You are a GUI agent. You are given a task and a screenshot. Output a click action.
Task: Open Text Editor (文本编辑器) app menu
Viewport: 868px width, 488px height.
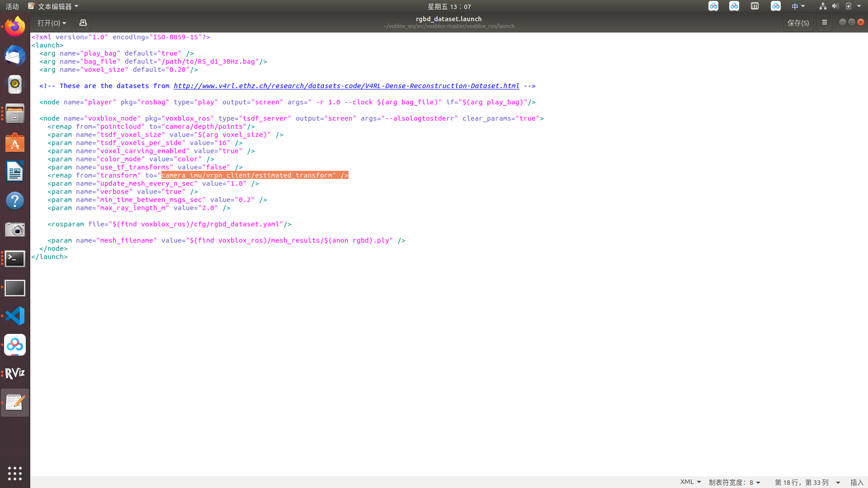[53, 6]
